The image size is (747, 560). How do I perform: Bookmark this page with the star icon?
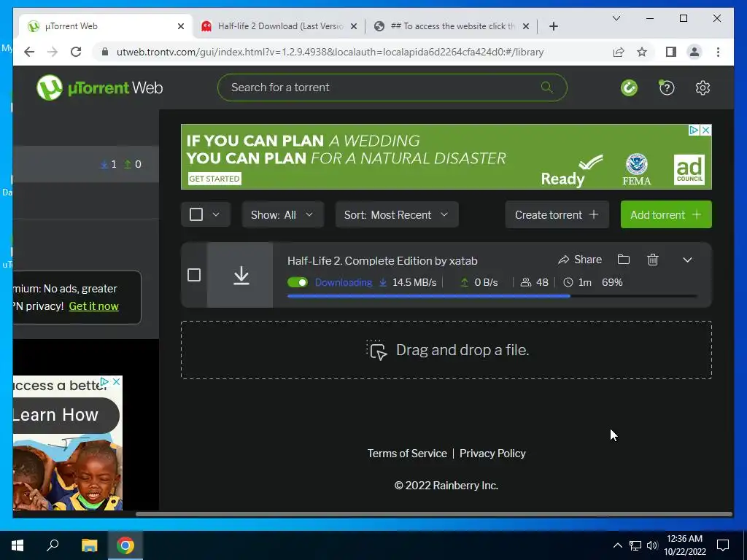point(642,52)
